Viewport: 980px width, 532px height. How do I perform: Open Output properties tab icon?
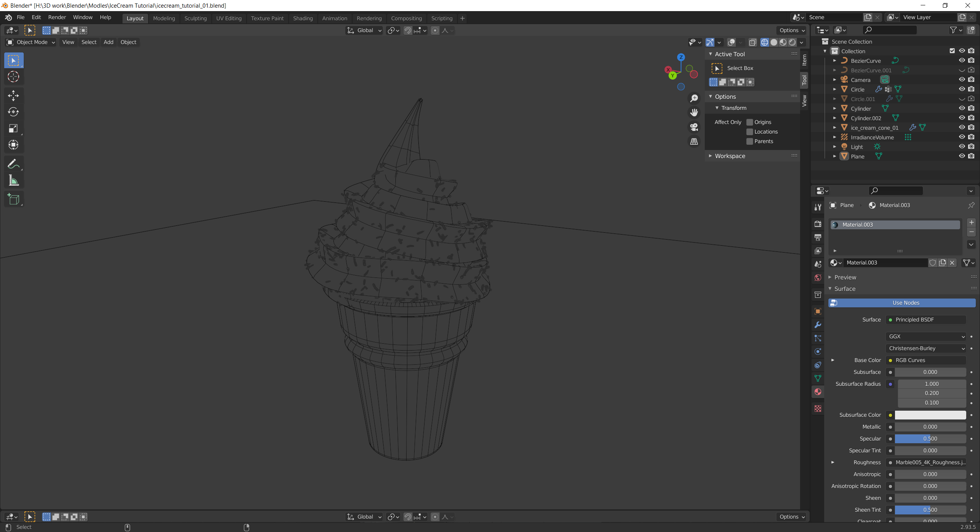tap(818, 237)
